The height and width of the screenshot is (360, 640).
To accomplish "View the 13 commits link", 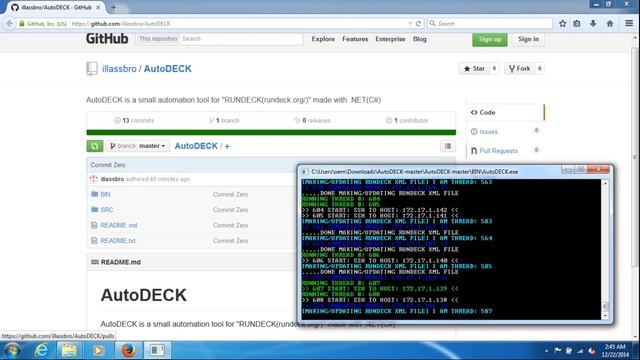I will [135, 120].
